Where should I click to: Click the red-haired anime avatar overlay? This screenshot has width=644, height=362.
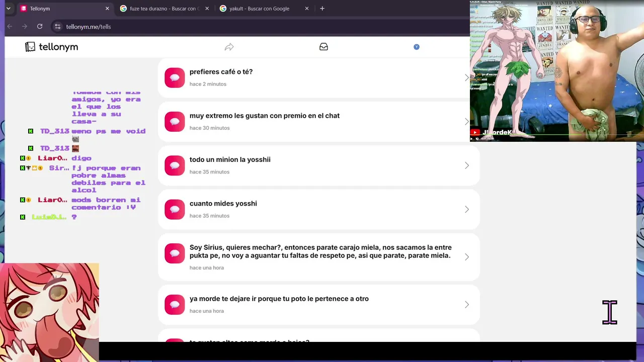point(49,312)
